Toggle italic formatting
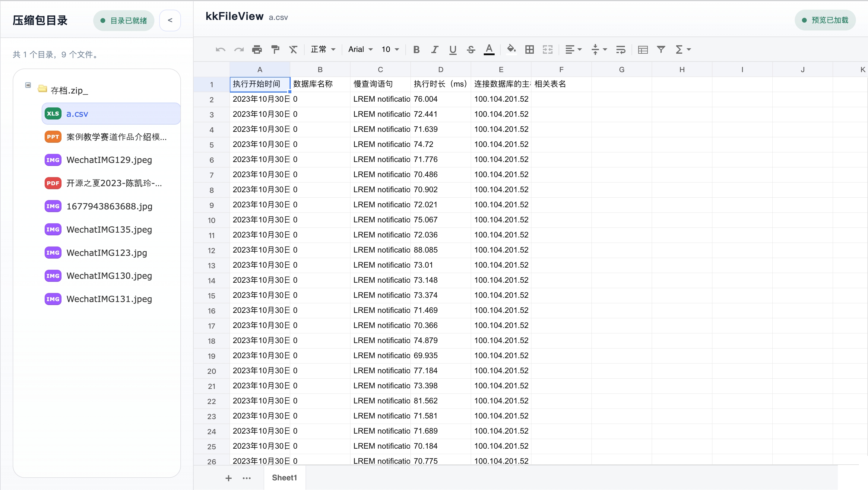The height and width of the screenshot is (490, 868). [435, 49]
